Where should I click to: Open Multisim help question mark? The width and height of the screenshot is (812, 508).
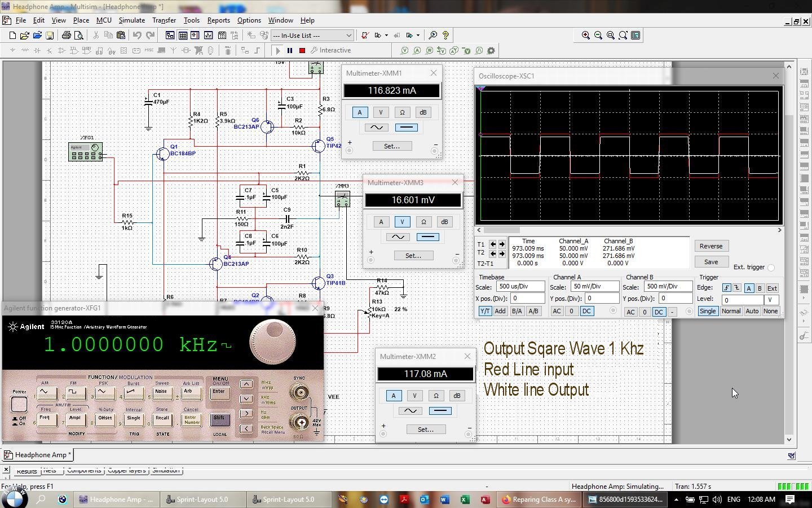pos(445,36)
